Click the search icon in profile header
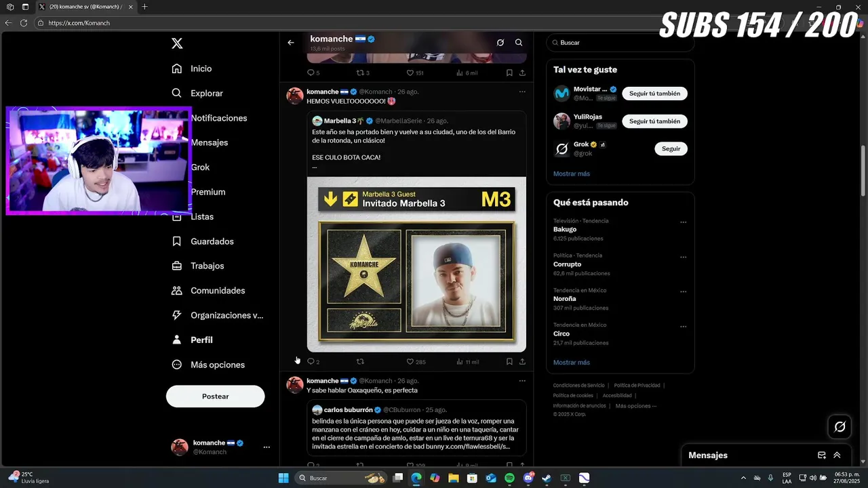Screen dimensions: 868x488 click(519, 43)
